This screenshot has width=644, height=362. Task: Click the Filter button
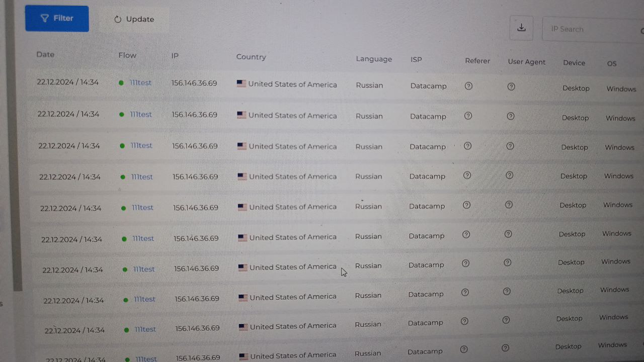click(x=57, y=19)
